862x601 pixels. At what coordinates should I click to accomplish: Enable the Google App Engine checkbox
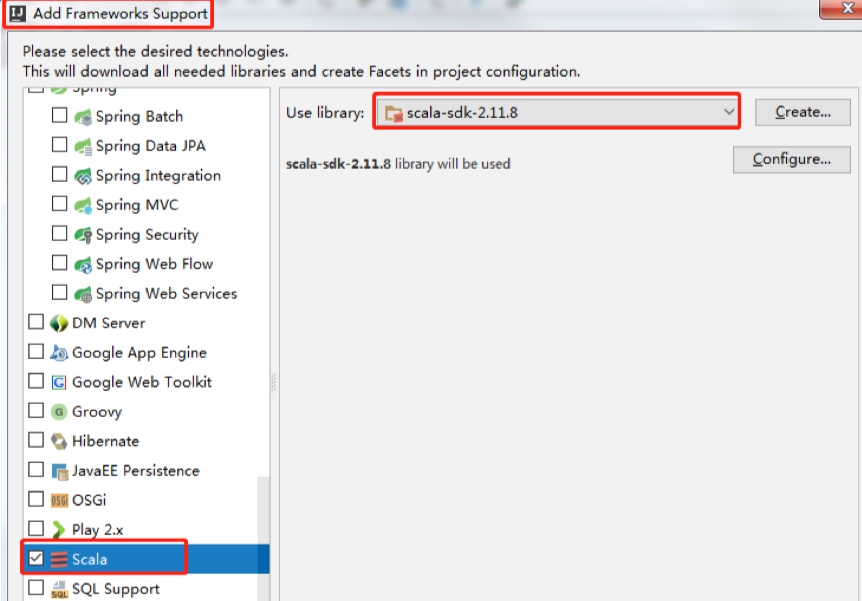[36, 351]
